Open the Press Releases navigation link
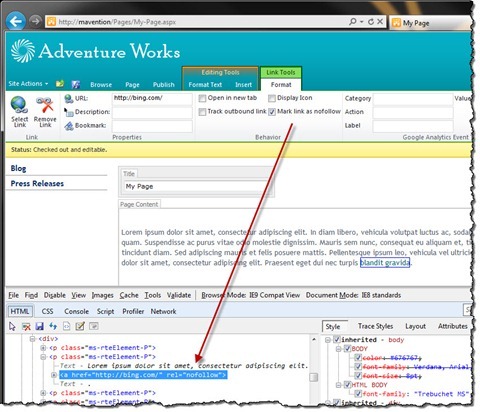This screenshot has height=412, width=480. point(37,183)
